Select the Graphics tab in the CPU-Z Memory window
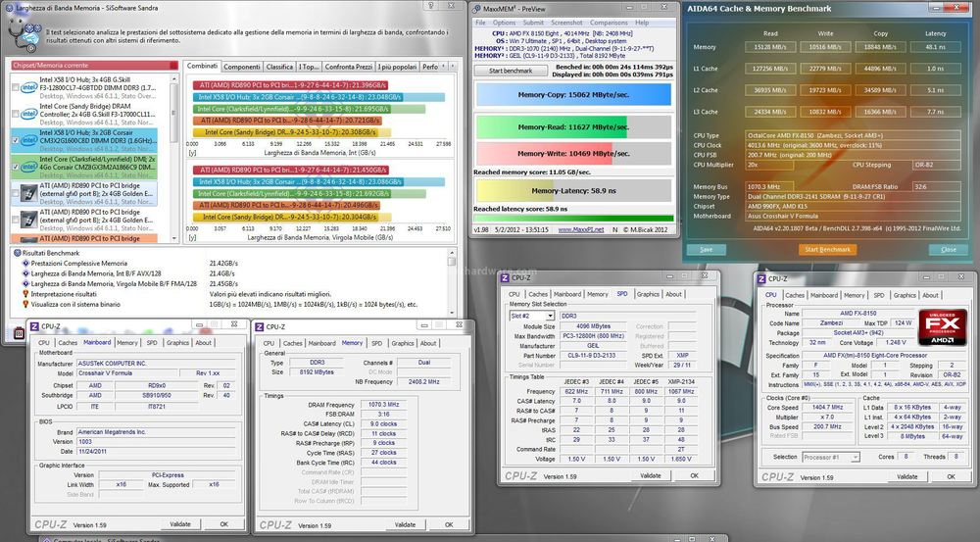Screen dimensions: 980x542 click(x=403, y=343)
